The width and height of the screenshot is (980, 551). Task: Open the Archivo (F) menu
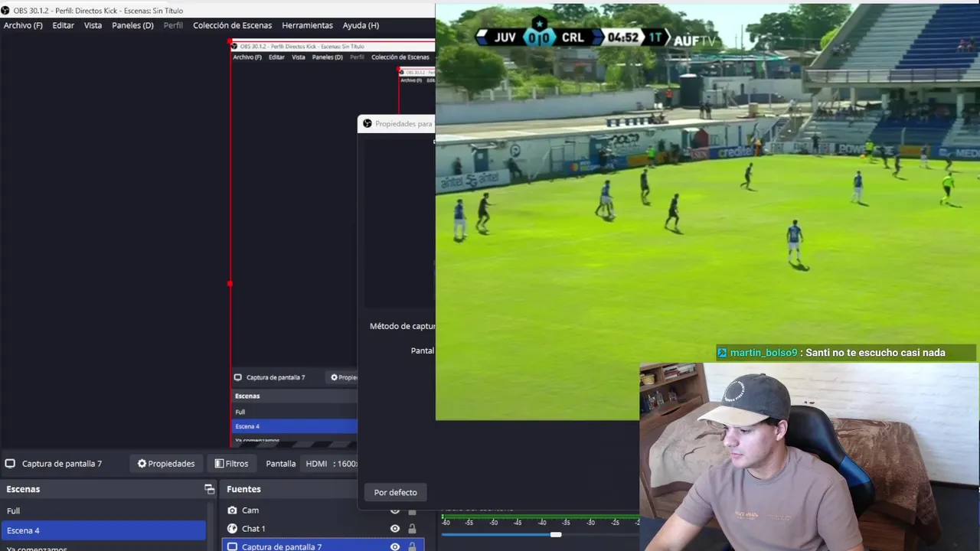tap(23, 25)
